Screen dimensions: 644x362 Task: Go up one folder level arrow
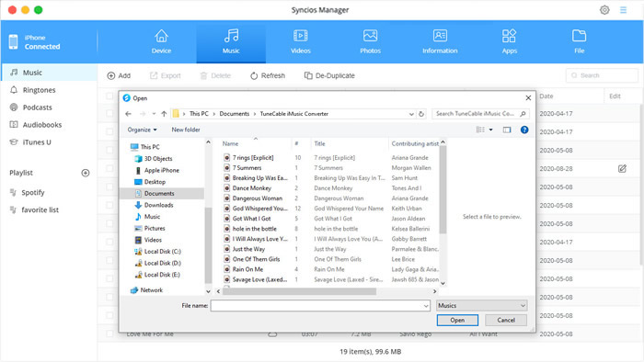[164, 114]
